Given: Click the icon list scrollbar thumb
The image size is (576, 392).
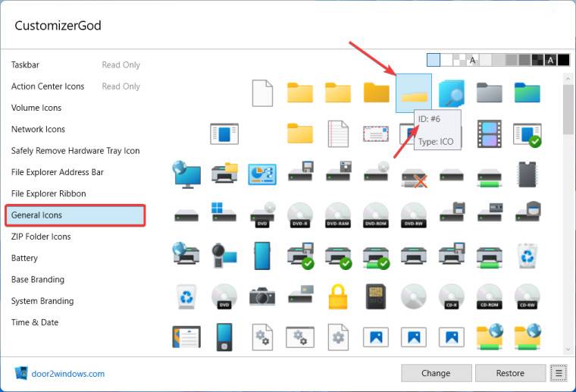Looking at the screenshot, I should 568,109.
